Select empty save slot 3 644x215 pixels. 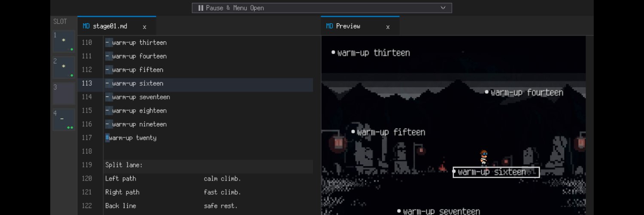point(64,93)
